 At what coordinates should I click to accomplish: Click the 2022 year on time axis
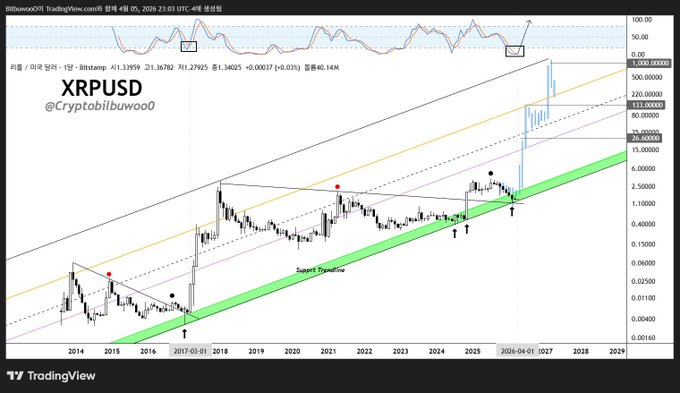pyautogui.click(x=364, y=351)
